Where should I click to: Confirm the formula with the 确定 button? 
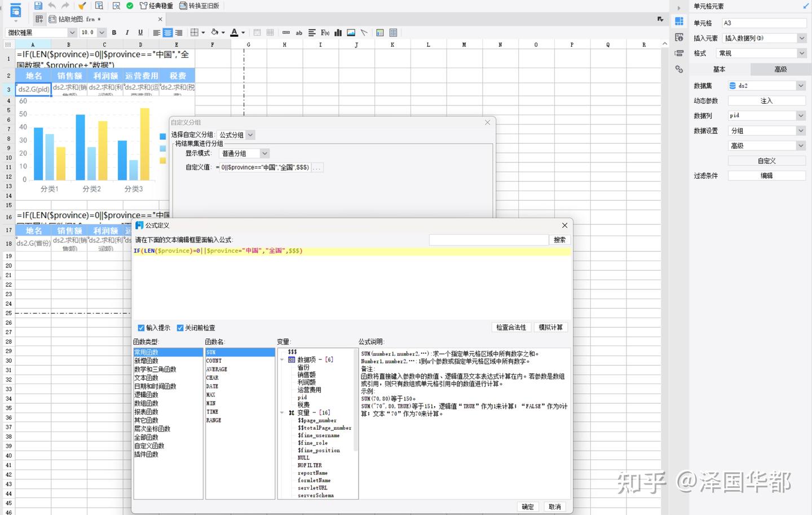[x=527, y=507]
